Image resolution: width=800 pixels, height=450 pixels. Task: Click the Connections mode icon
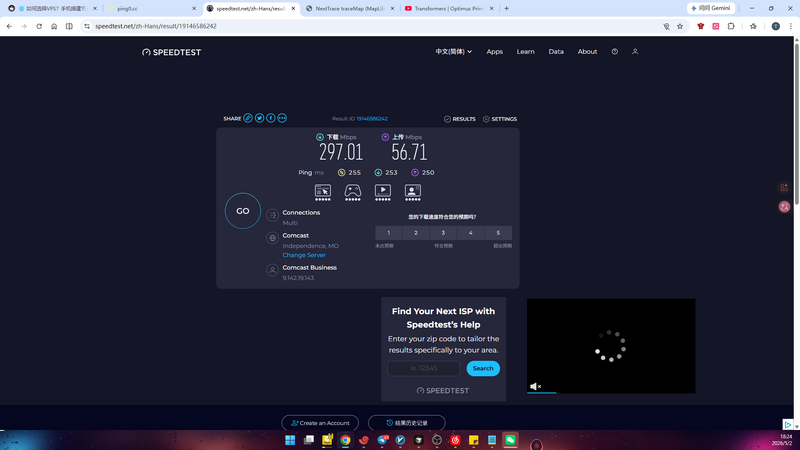pos(272,215)
